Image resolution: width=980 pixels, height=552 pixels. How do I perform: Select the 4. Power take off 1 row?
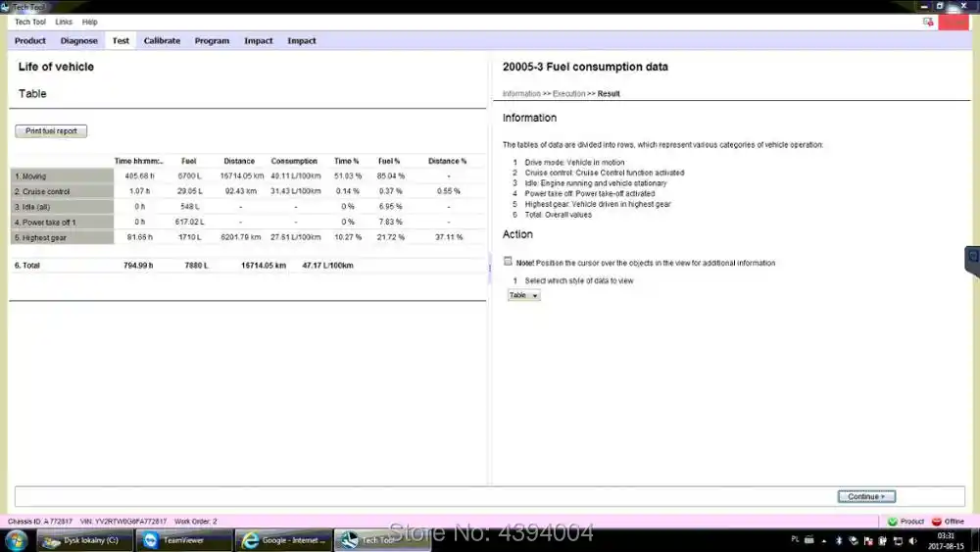[x=62, y=222]
